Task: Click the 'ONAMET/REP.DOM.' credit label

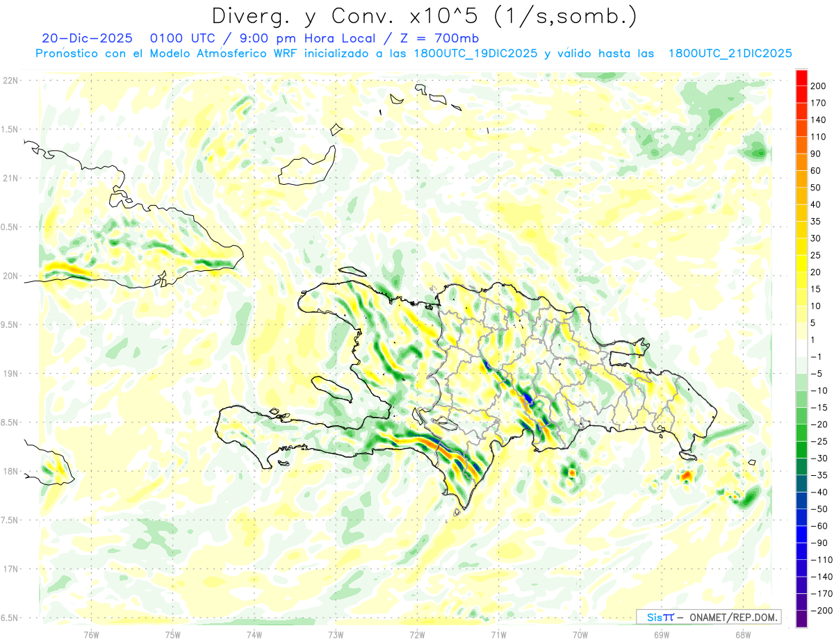Action: click(x=734, y=617)
